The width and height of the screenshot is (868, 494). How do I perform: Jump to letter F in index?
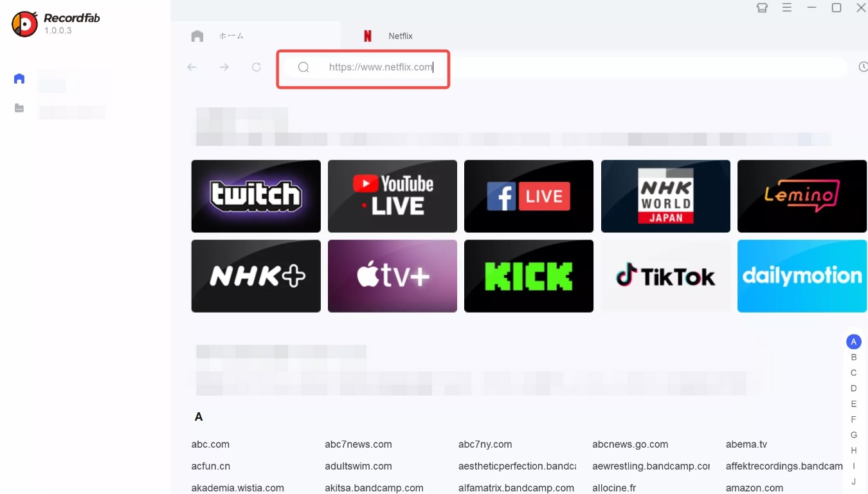pos(854,419)
